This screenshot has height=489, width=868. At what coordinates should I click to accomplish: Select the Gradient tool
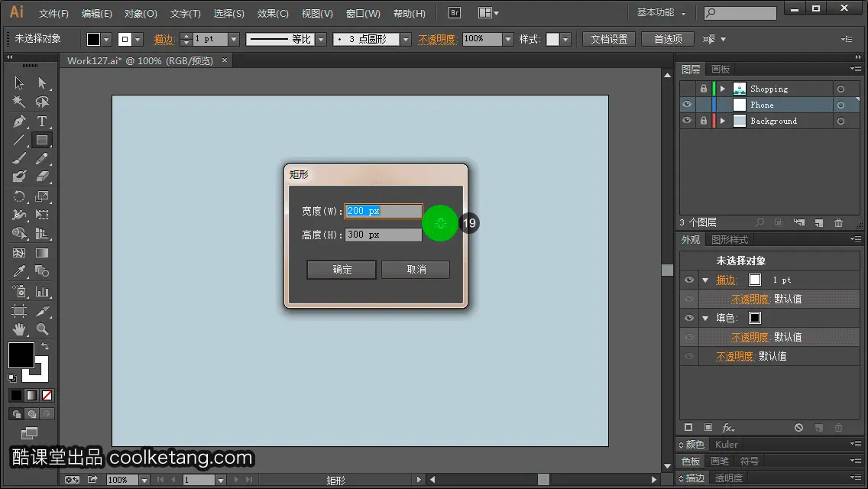42,253
